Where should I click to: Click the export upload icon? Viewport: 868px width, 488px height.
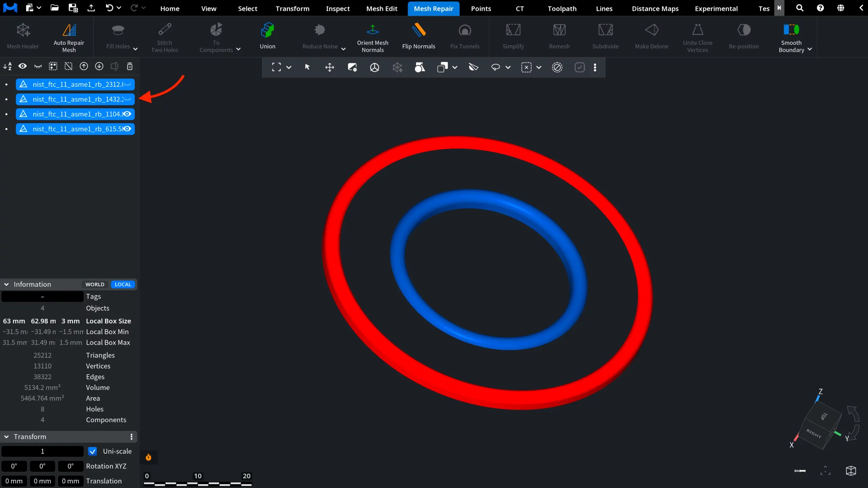click(91, 8)
